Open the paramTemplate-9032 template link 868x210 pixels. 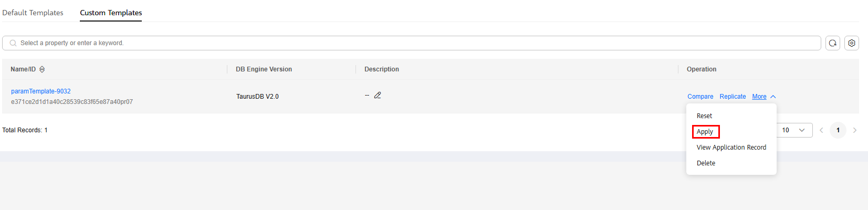(x=41, y=91)
